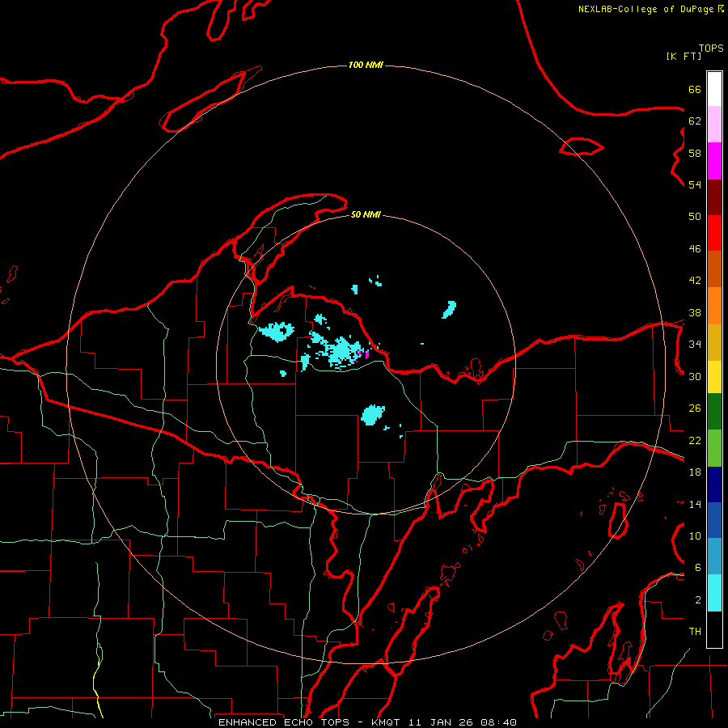Click the 42 value on the legend
The image size is (728, 728).
[695, 281]
